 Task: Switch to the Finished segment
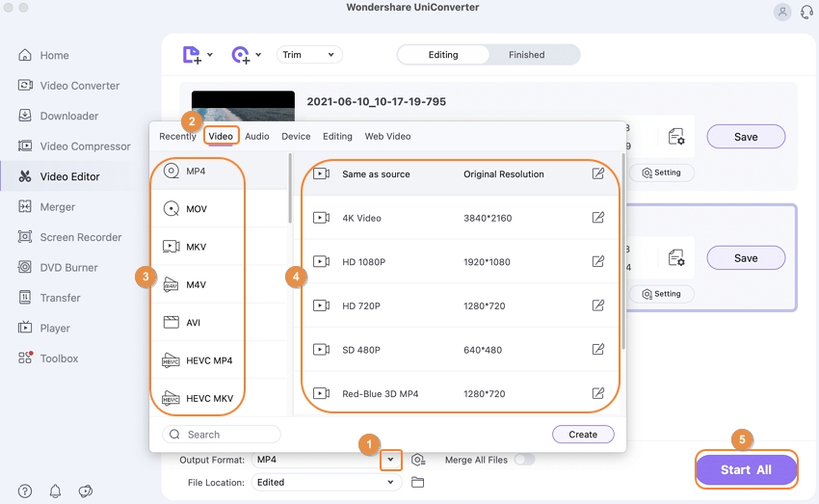click(x=526, y=55)
